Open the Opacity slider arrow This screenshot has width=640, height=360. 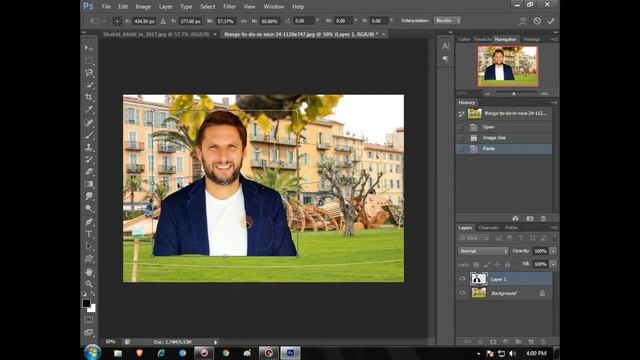[553, 251]
